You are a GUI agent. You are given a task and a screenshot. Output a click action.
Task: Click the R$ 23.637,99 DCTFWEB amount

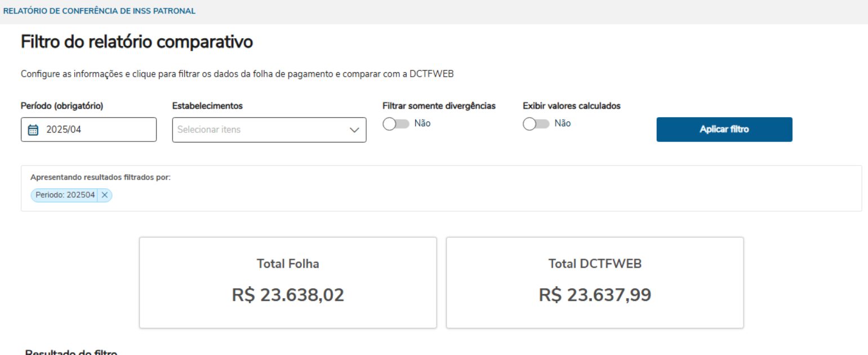[x=595, y=295]
